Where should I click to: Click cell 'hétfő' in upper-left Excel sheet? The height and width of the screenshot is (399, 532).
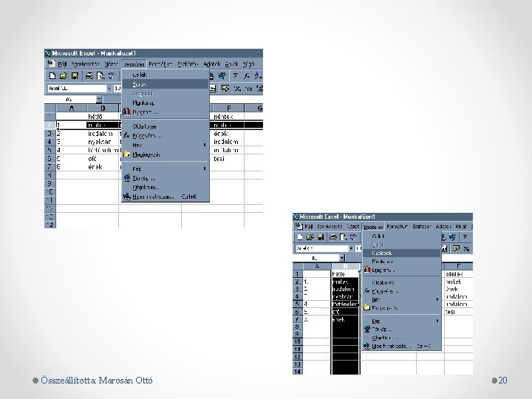[x=103, y=117]
